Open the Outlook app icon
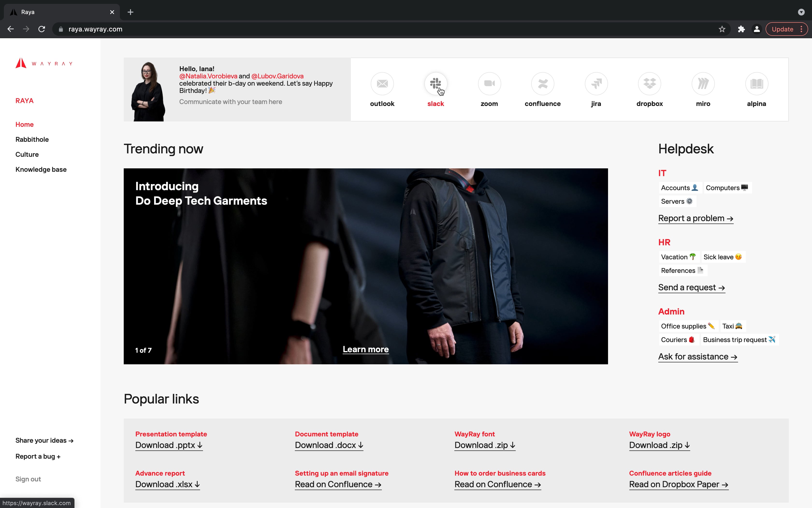 coord(382,84)
